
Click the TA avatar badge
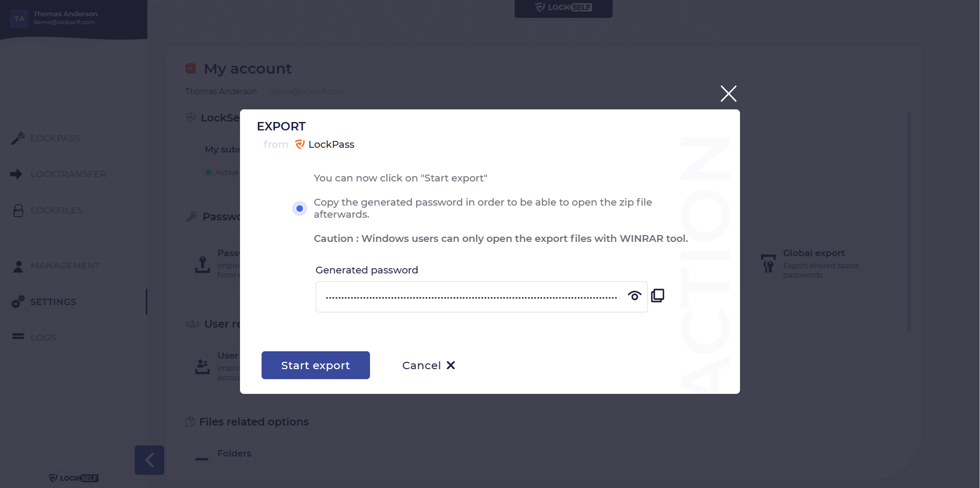click(19, 18)
